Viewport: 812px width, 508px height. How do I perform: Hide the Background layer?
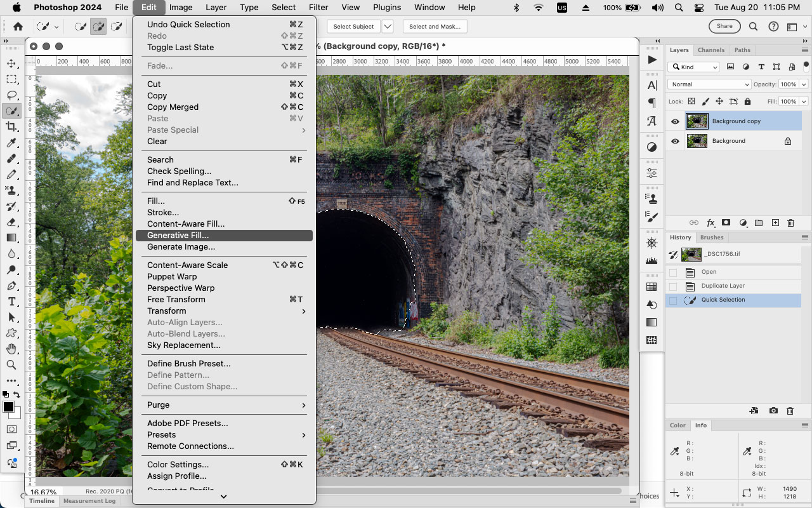pyautogui.click(x=675, y=140)
